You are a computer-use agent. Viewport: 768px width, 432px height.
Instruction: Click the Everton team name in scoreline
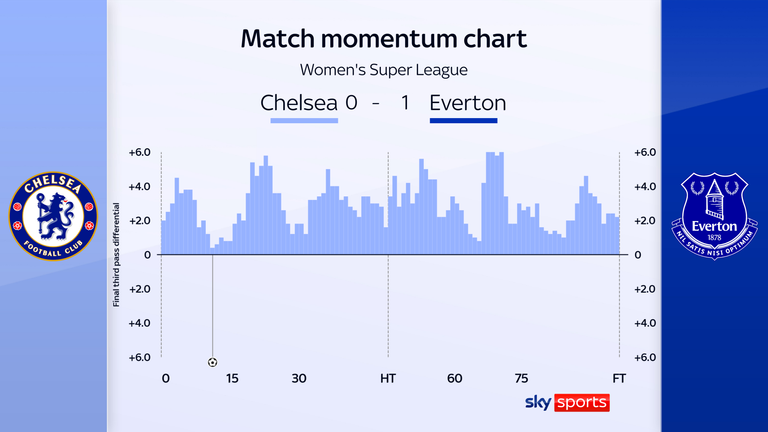click(x=467, y=102)
